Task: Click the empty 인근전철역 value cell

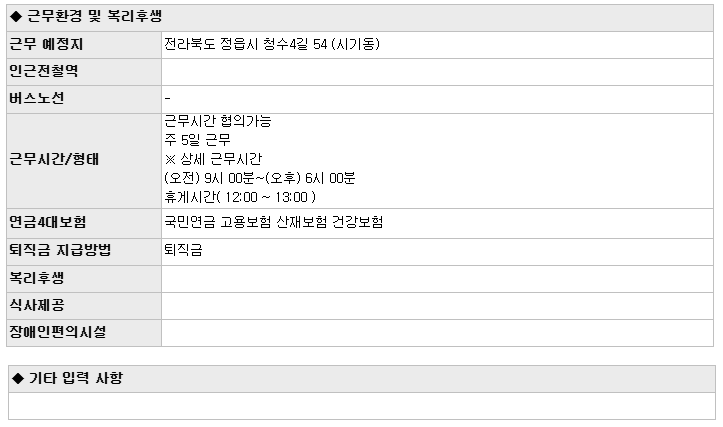Action: (437, 72)
